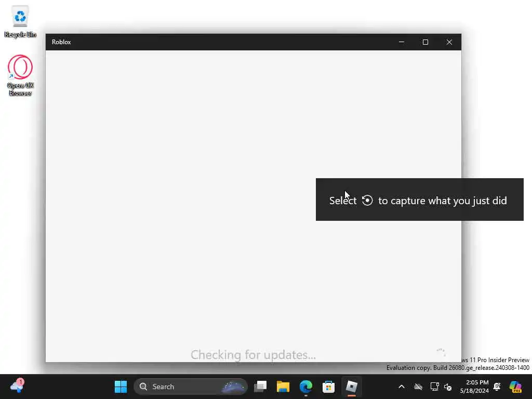Image resolution: width=532 pixels, height=399 pixels.
Task: Click the OneDrive tray icon
Action: coord(418,387)
